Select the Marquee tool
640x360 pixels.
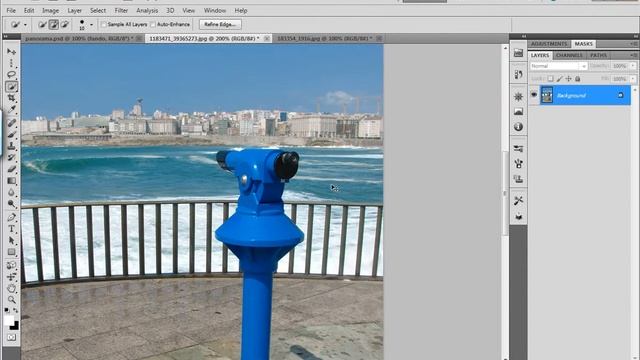pyautogui.click(x=11, y=63)
